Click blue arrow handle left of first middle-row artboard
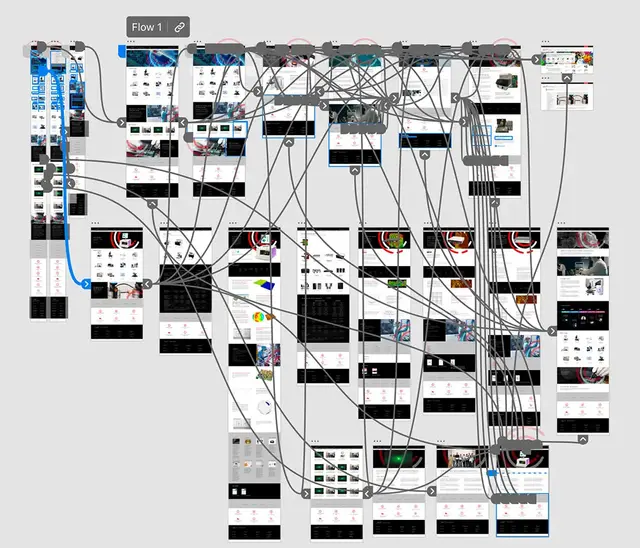 86,284
